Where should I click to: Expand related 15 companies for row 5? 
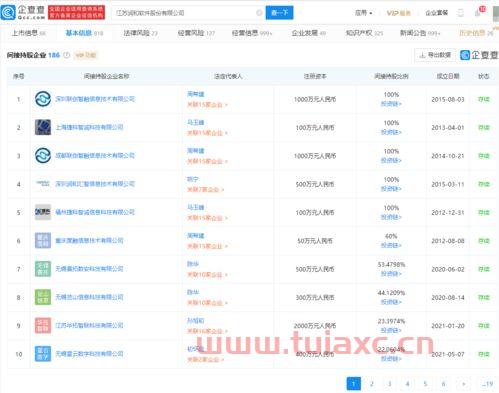pyautogui.click(x=207, y=218)
